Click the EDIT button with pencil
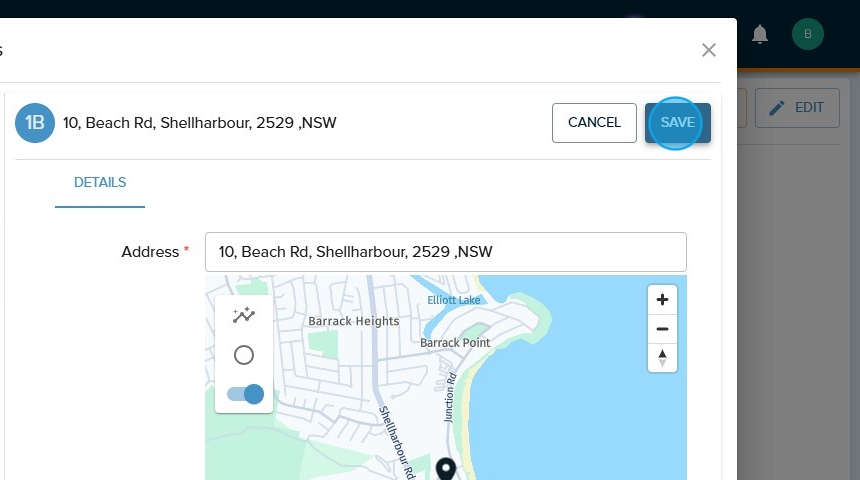Viewport: 860px width, 480px height. click(796, 107)
